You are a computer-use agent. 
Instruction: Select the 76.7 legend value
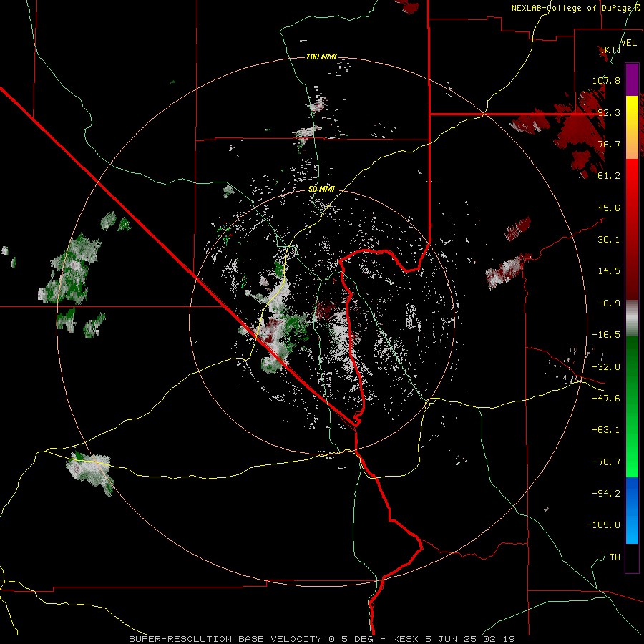click(x=609, y=144)
